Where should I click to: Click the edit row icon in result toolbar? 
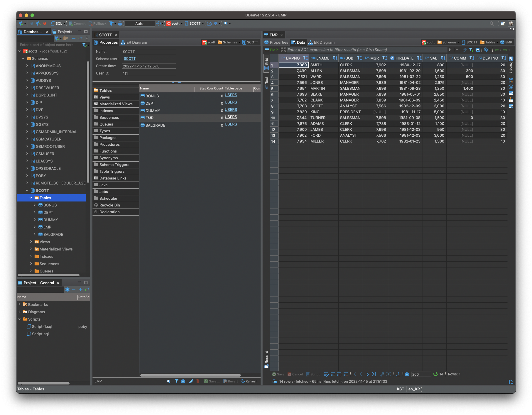(x=326, y=374)
